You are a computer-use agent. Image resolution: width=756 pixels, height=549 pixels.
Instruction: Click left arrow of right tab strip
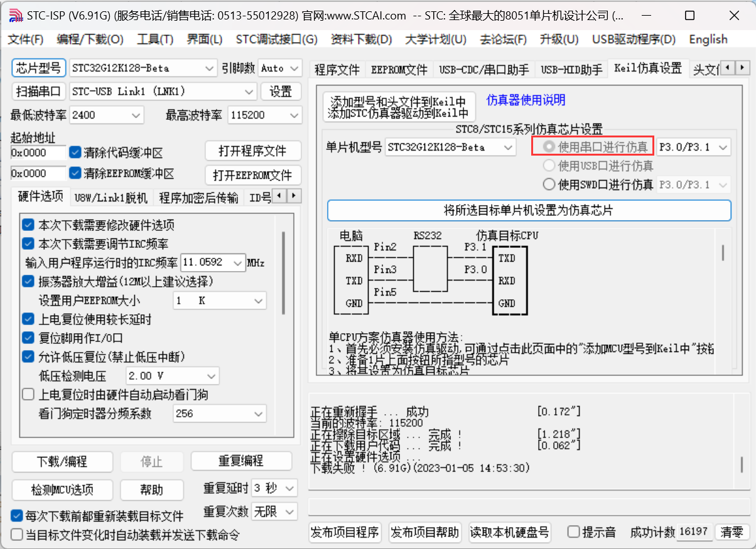click(x=728, y=67)
